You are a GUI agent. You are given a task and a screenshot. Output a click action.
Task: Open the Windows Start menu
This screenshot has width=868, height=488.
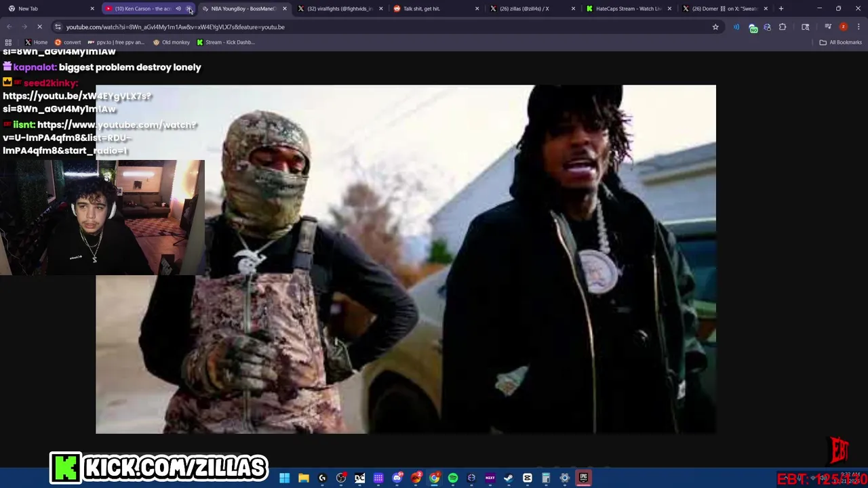[284, 478]
